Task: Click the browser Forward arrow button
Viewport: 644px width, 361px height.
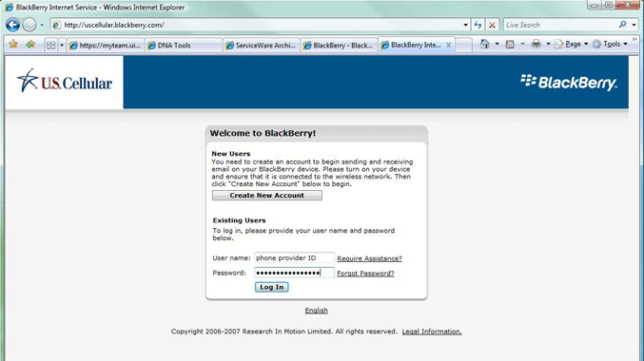Action: (29, 25)
